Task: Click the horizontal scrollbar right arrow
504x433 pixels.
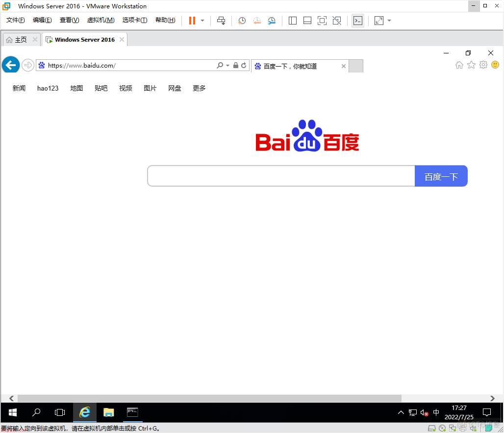Action: pyautogui.click(x=492, y=398)
